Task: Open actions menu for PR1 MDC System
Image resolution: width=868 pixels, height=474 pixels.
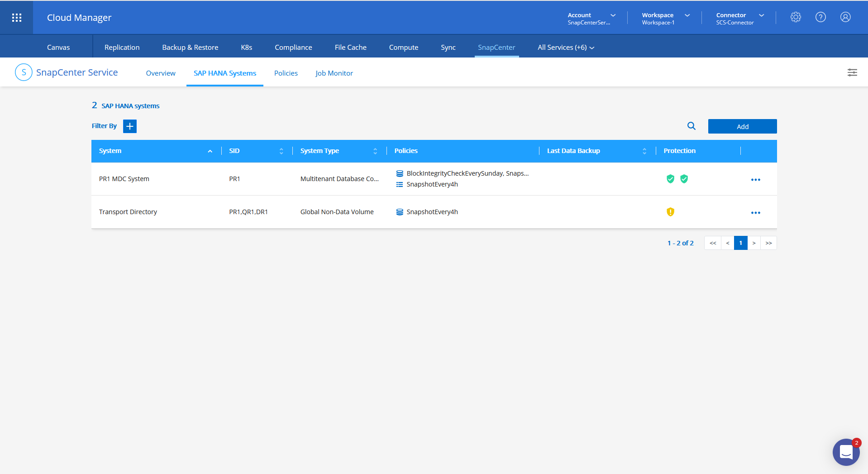Action: pyautogui.click(x=755, y=180)
